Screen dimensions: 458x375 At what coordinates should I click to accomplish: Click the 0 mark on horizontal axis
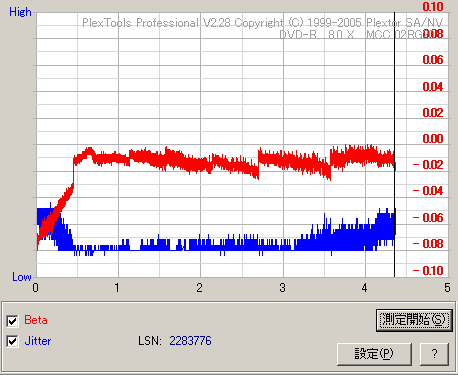click(x=35, y=287)
